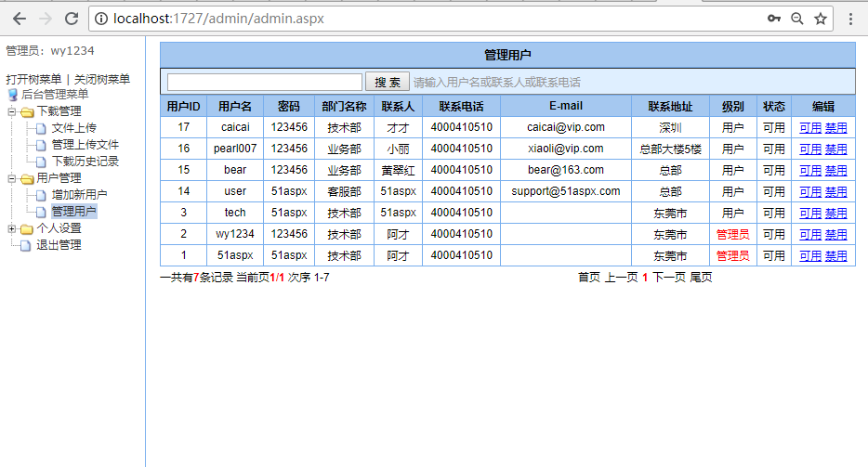The height and width of the screenshot is (467, 868).
Task: Click 下一页 pagination link
Action: (669, 278)
